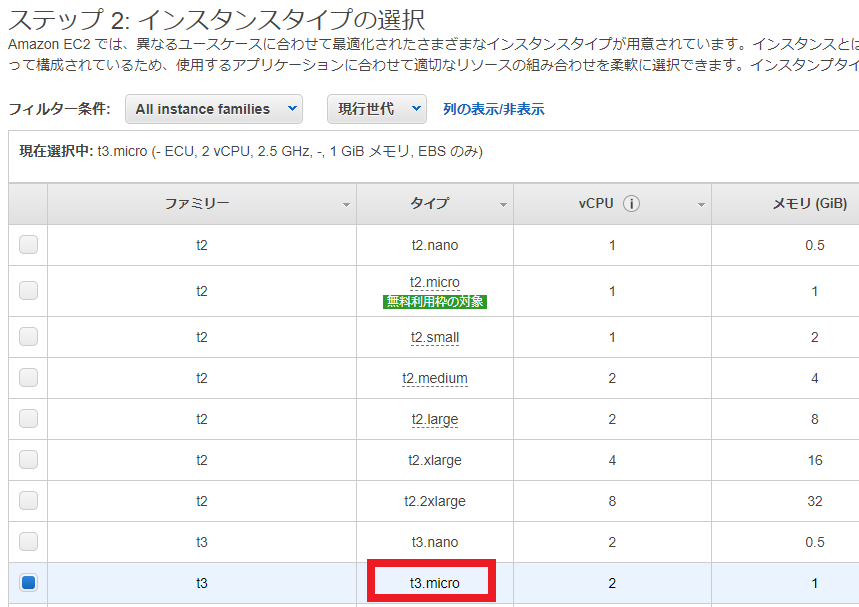859x607 pixels.
Task: Open the All instance families dropdown
Action: pos(214,109)
